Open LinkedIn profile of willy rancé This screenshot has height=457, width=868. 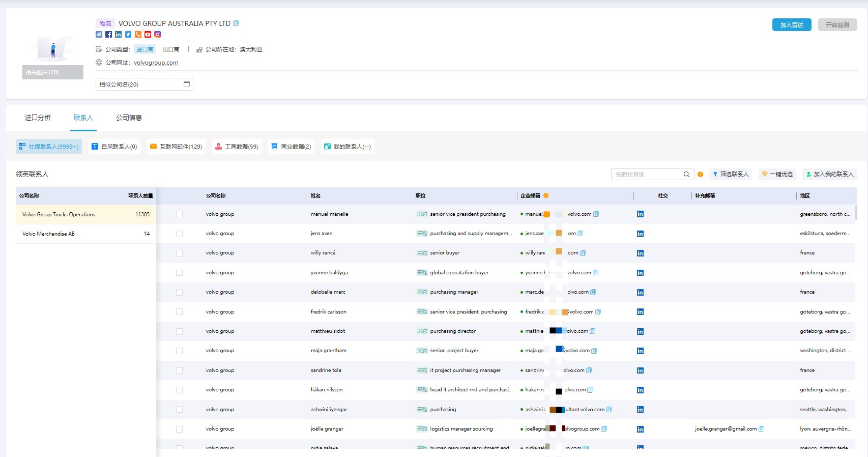[x=640, y=253]
